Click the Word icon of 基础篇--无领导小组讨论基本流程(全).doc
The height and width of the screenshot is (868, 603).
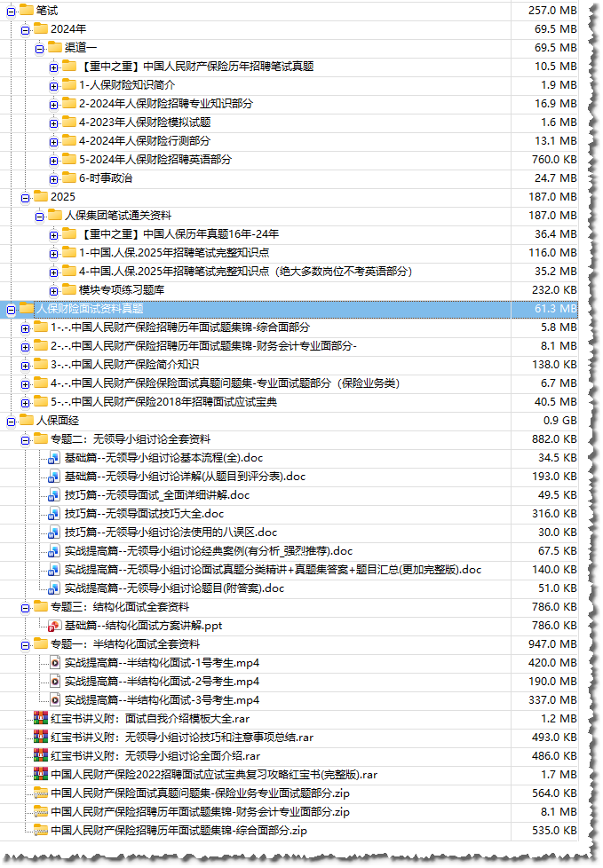click(x=54, y=458)
